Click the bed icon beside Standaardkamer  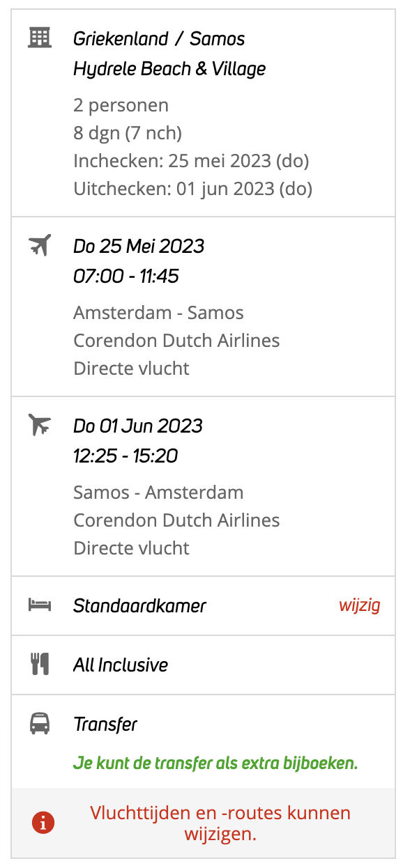click(40, 605)
